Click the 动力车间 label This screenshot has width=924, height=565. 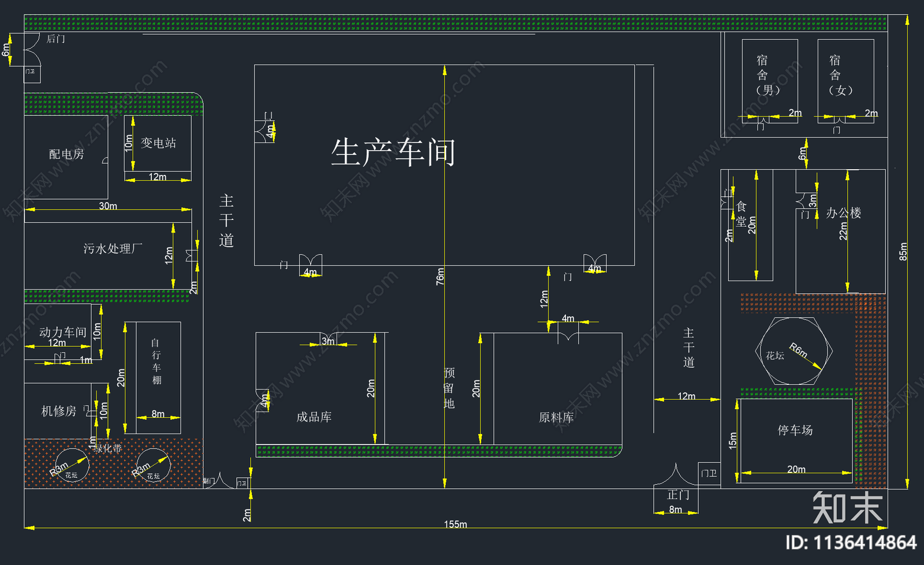pyautogui.click(x=62, y=332)
